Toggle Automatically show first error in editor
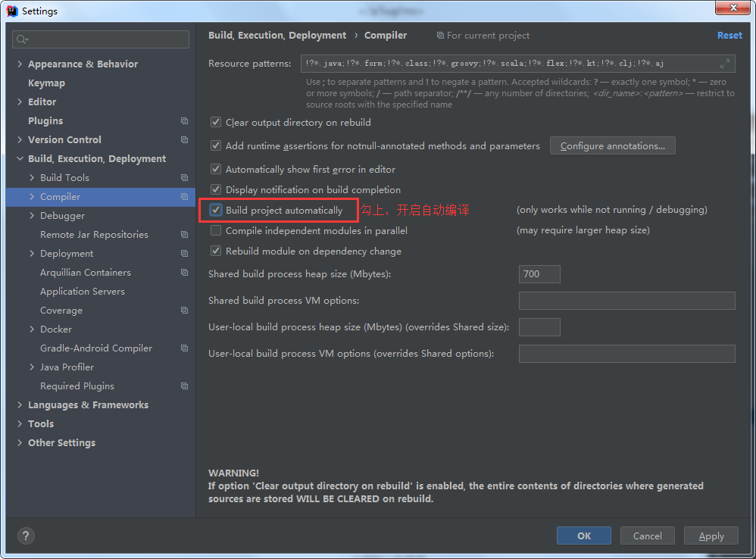This screenshot has width=756, height=559. [216, 169]
